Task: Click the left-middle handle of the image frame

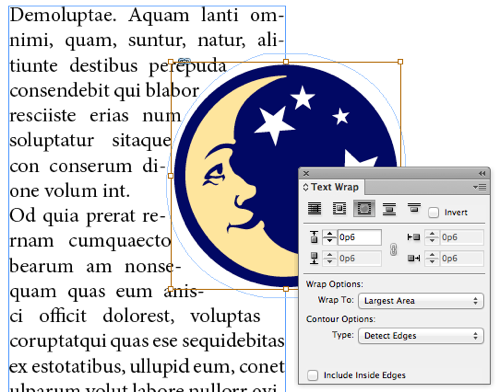Action: [x=171, y=176]
